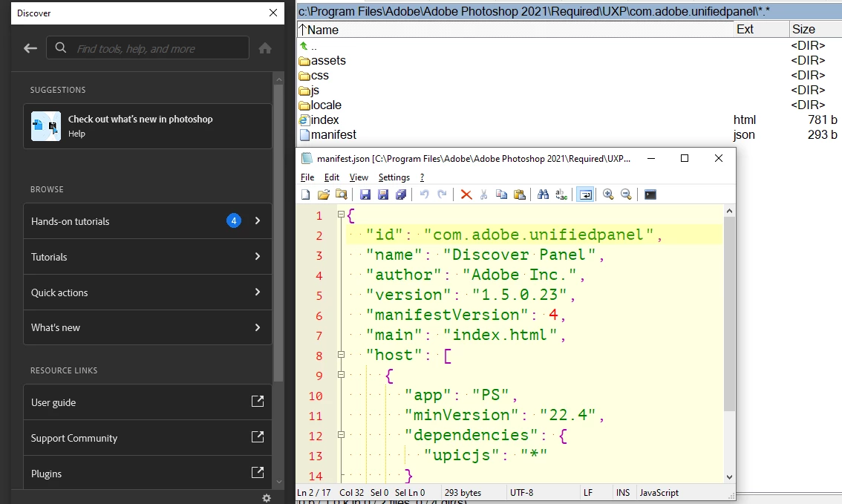
Task: Collapse the code fold on line 1
Action: click(x=341, y=215)
